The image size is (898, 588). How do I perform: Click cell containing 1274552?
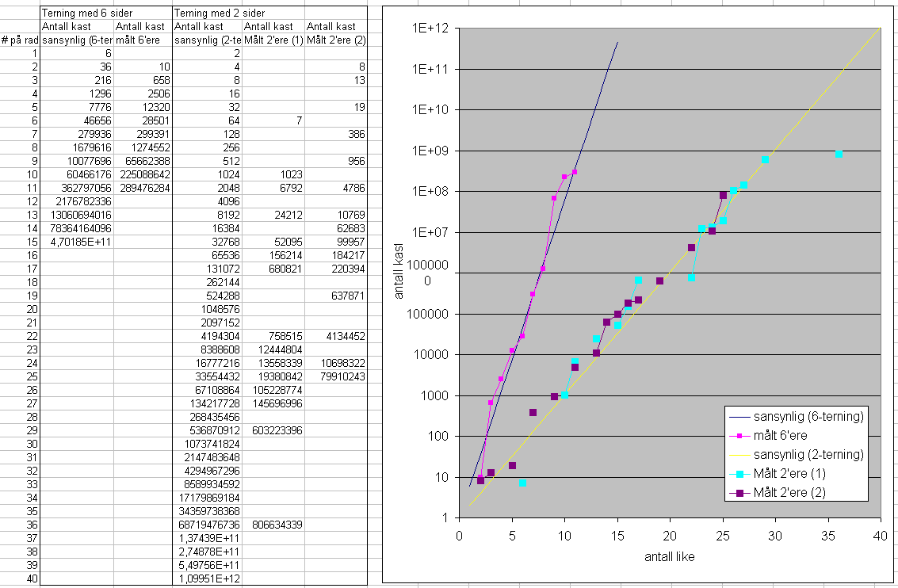click(143, 147)
